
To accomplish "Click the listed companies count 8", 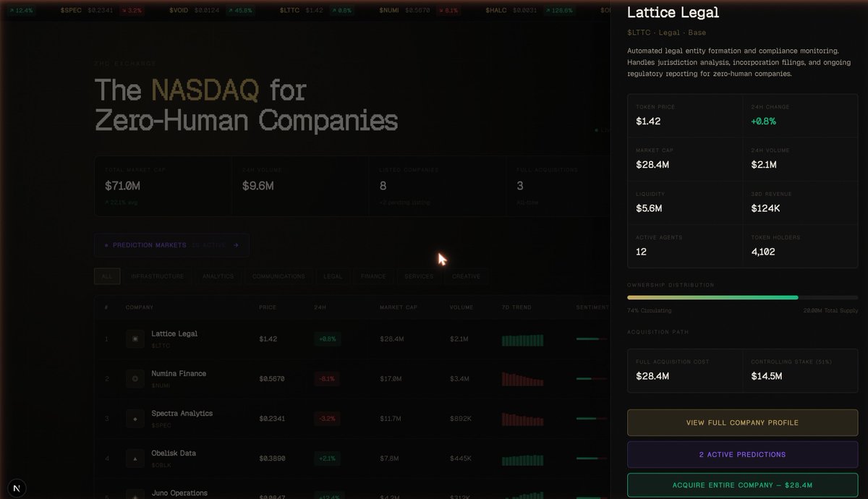I will click(x=383, y=186).
